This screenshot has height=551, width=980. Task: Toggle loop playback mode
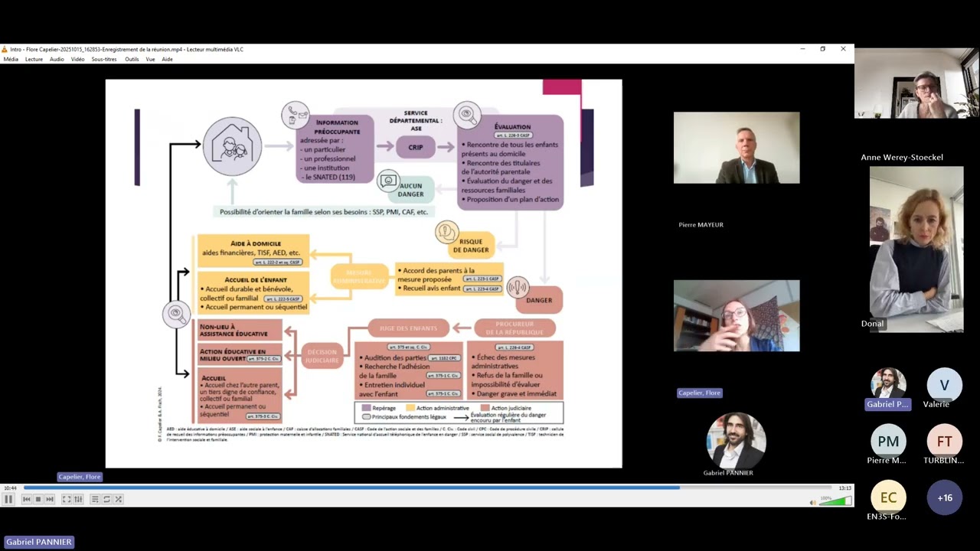(106, 499)
